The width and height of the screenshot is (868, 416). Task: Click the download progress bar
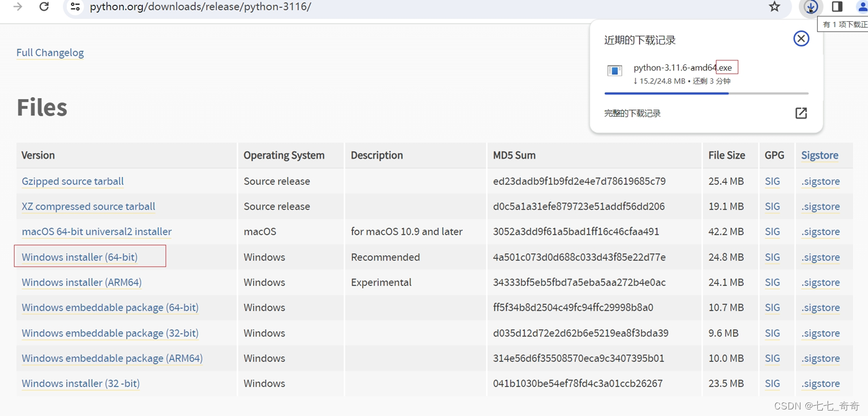click(x=706, y=93)
